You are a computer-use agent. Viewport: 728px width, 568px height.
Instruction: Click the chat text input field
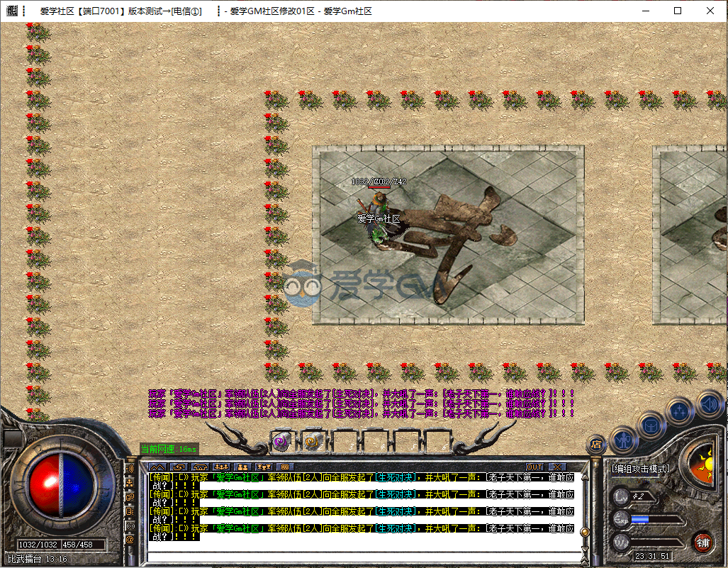[x=364, y=557]
